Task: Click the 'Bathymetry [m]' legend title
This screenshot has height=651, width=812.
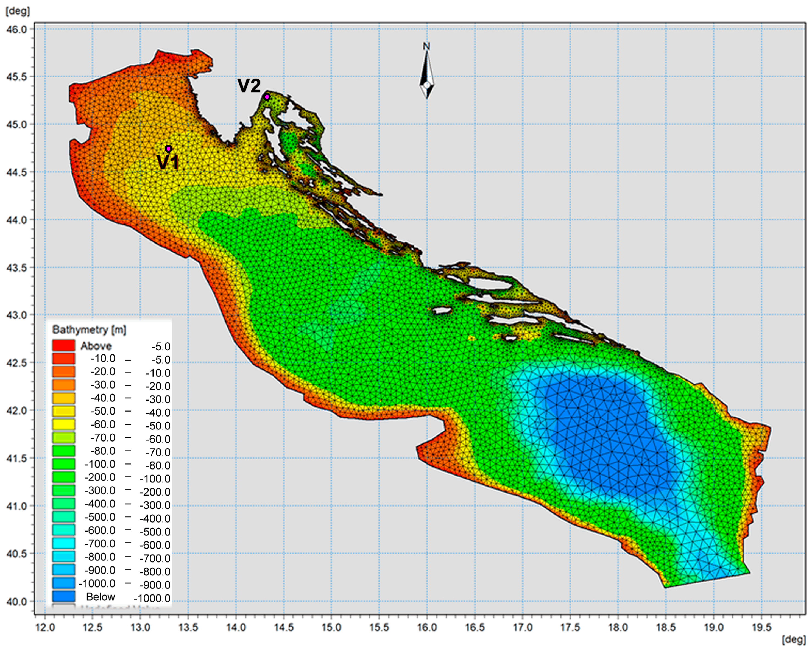Action: point(89,330)
